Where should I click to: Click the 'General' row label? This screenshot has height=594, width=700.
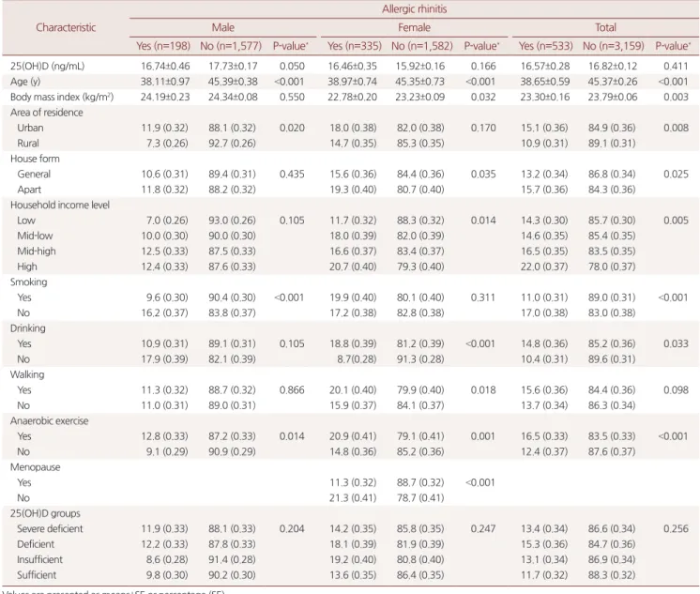[34, 175]
